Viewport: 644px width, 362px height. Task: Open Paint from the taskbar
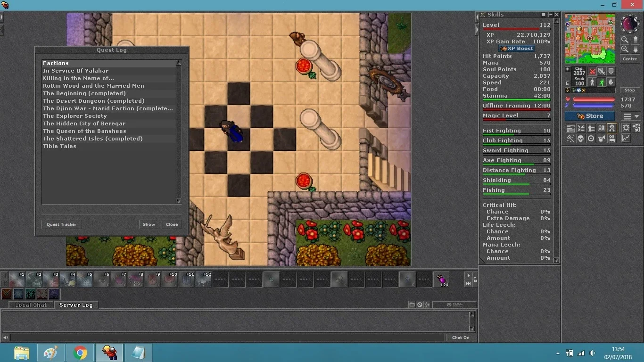point(51,353)
